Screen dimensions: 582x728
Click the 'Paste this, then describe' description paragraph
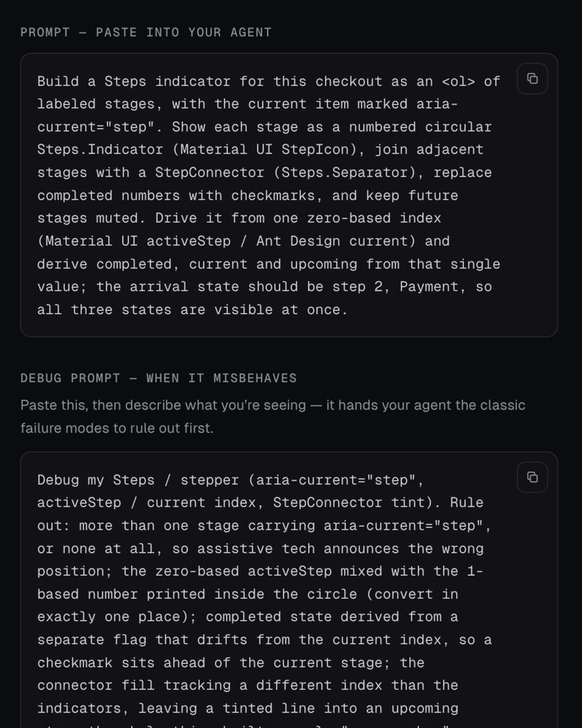[x=273, y=417]
